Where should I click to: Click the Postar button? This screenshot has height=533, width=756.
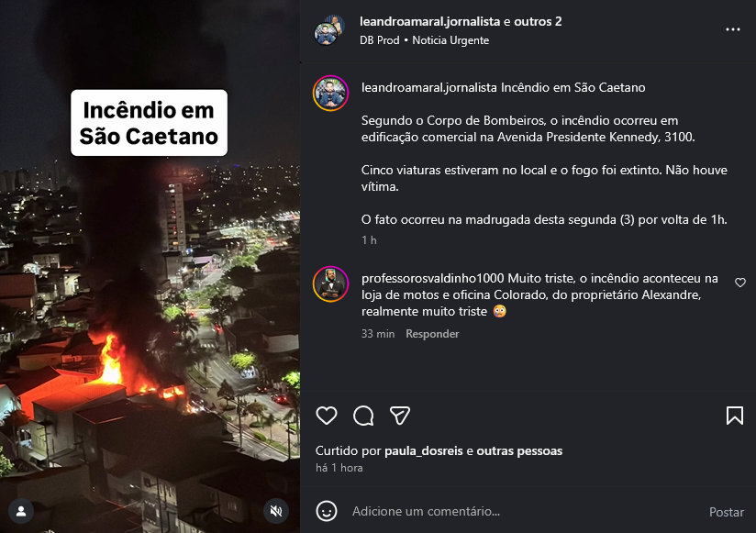click(x=726, y=512)
